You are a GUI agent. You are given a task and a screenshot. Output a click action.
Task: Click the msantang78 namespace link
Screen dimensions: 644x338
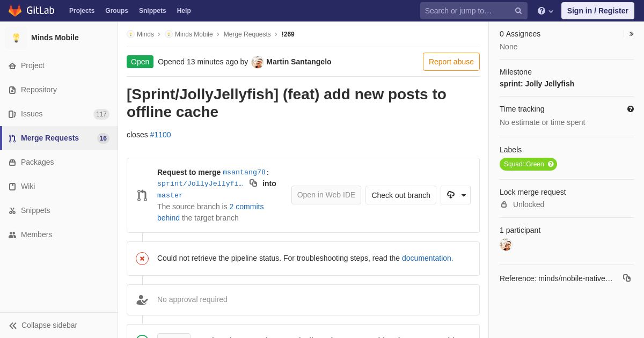[x=244, y=173]
